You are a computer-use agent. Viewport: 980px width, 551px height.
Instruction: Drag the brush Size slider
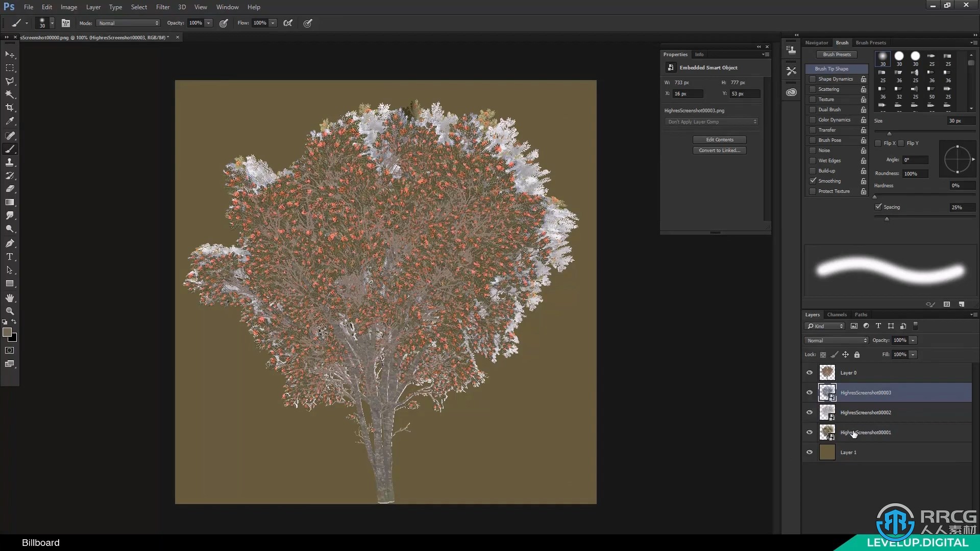886,133
